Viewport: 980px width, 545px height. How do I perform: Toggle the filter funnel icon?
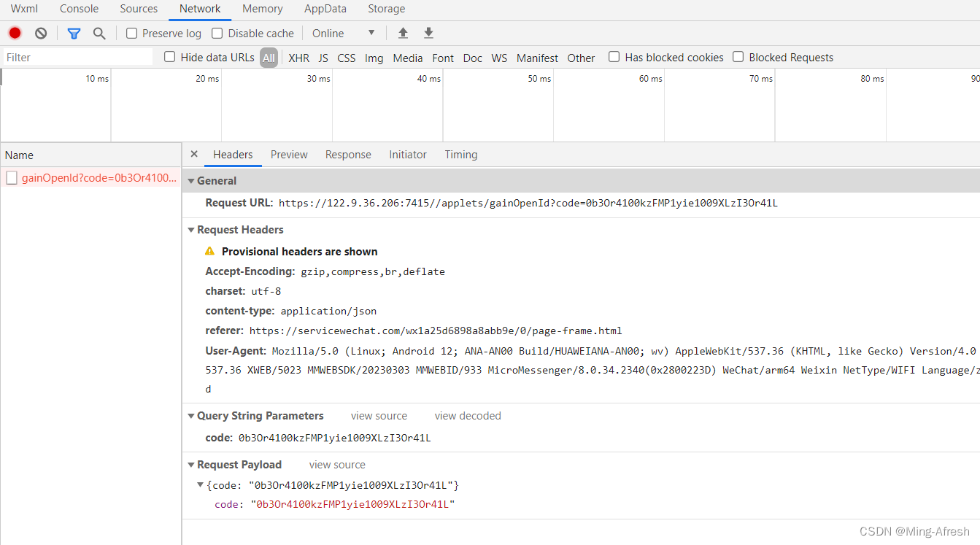click(74, 33)
